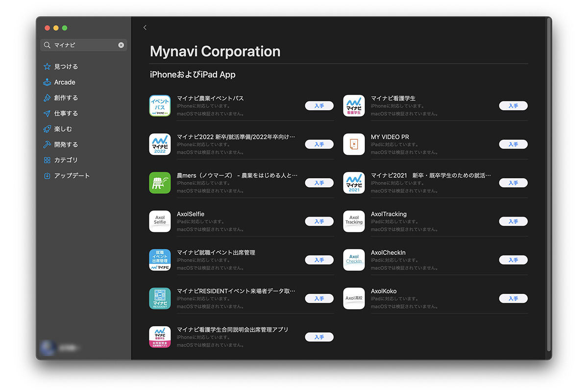
Task: Open the MY VIDEO PR app icon
Action: [x=354, y=145]
